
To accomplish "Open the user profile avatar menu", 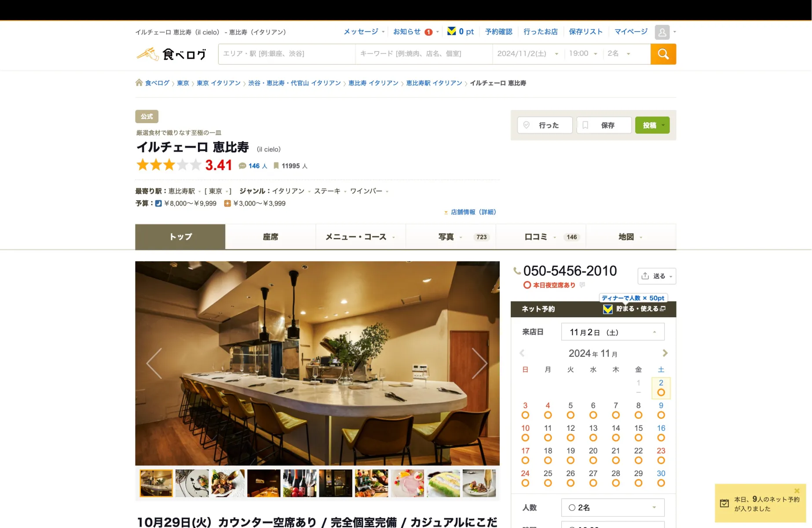I will point(662,32).
